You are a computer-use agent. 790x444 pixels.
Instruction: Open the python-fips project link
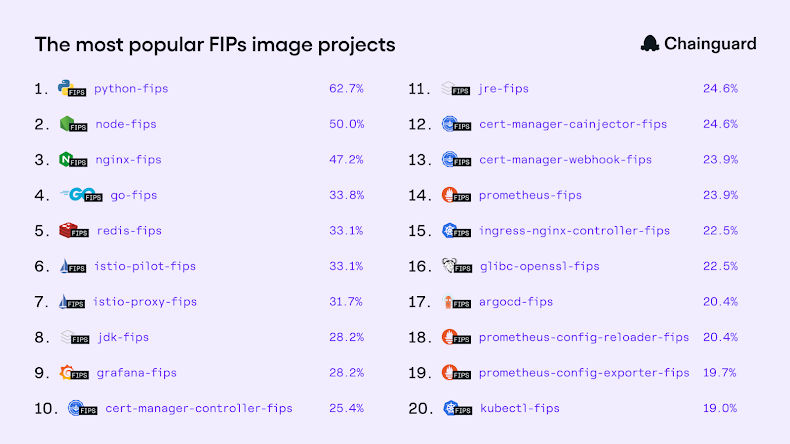click(x=131, y=89)
